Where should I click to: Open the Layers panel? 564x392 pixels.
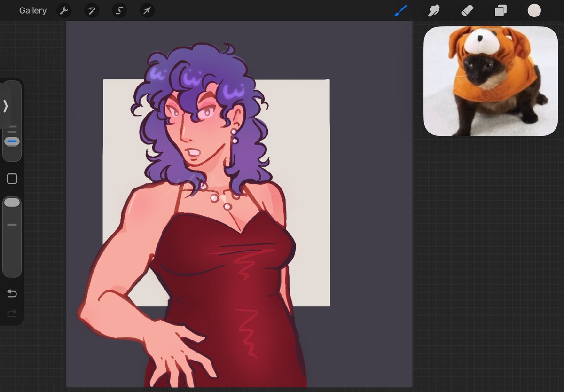click(501, 10)
